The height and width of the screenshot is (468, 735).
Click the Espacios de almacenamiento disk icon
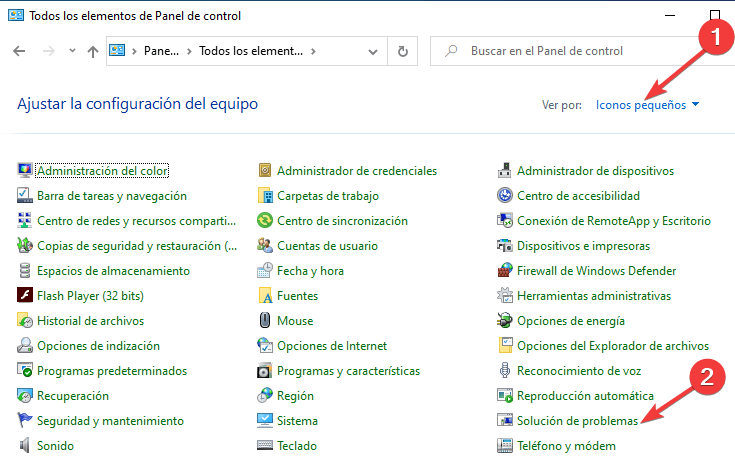pos(25,271)
